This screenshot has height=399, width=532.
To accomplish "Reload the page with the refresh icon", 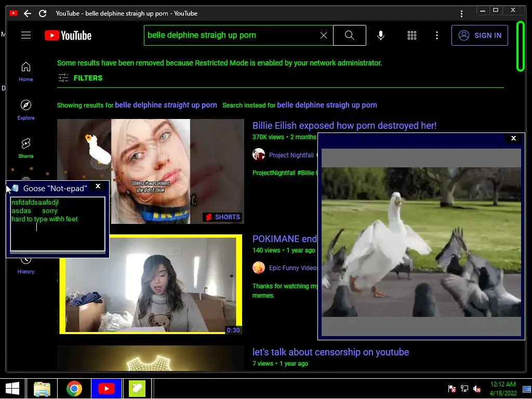I will [43, 14].
